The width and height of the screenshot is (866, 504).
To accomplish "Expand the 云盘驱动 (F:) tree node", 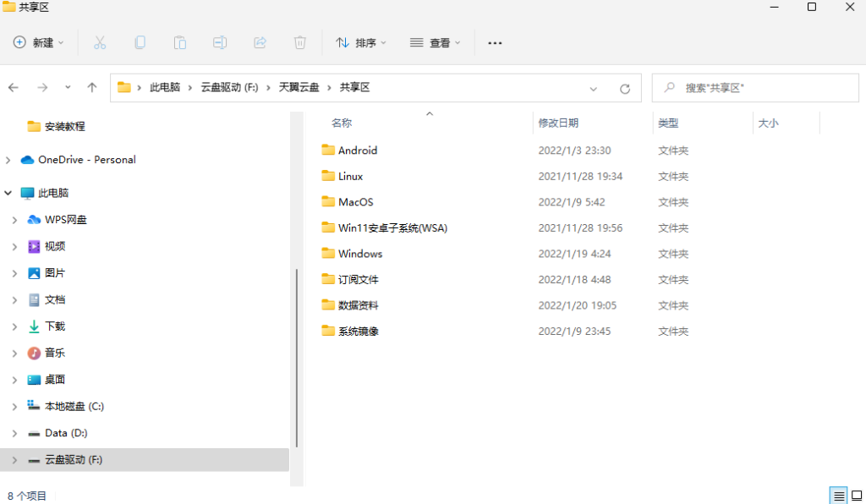I will pos(14,460).
